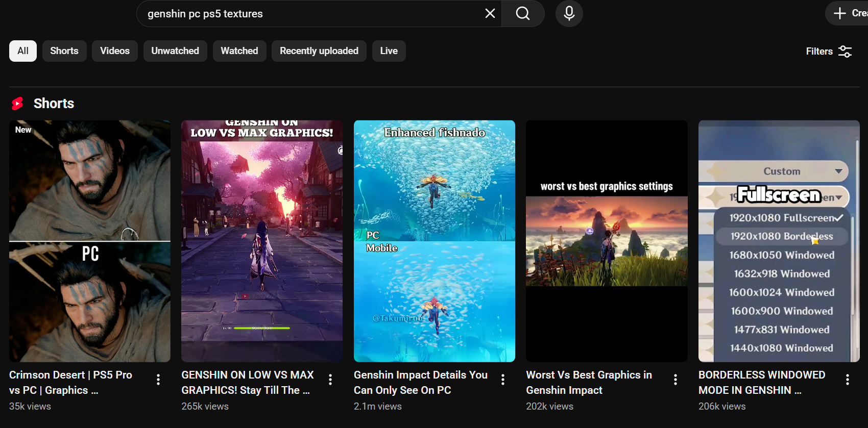Select the All filter chip

coord(23,51)
